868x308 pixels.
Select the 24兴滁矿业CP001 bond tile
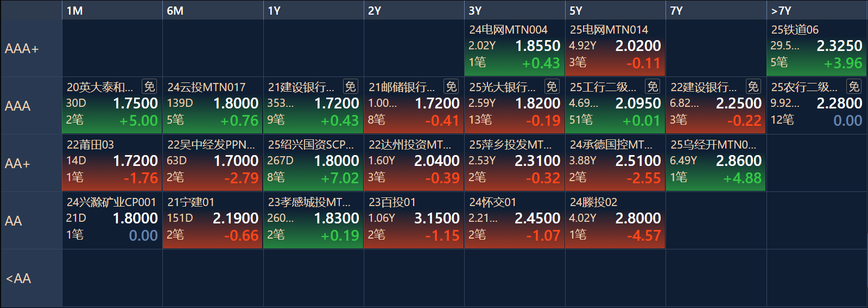[112, 220]
